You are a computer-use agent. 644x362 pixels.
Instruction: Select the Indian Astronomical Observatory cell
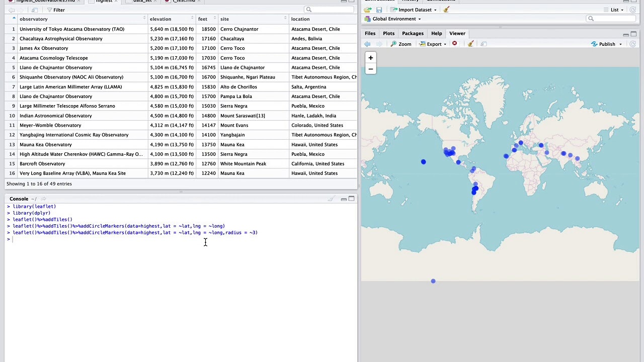tap(83, 116)
